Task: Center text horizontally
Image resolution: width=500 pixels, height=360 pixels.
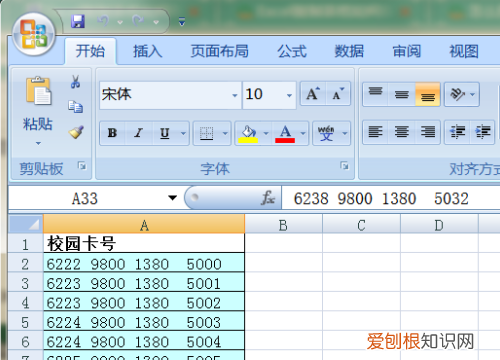Action: (x=402, y=132)
